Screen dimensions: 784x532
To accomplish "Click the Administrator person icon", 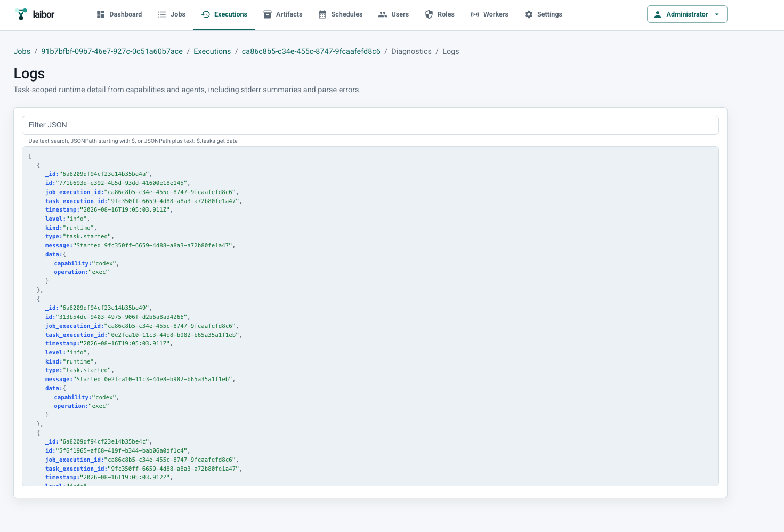I will (658, 14).
